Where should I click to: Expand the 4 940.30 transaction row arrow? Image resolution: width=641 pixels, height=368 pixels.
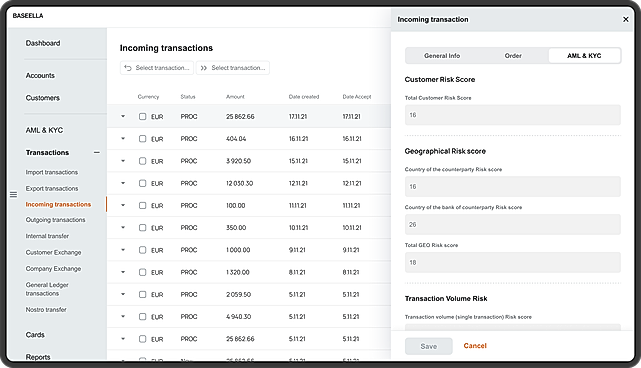123,316
